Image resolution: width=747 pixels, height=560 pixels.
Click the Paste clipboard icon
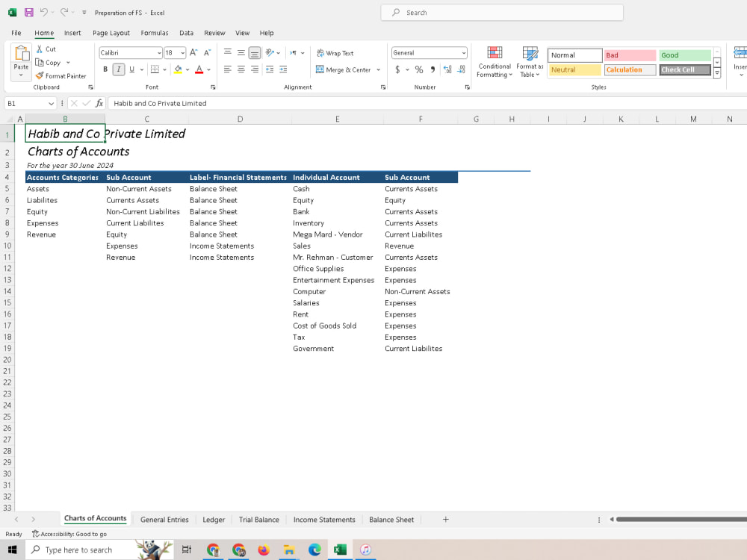(x=21, y=53)
